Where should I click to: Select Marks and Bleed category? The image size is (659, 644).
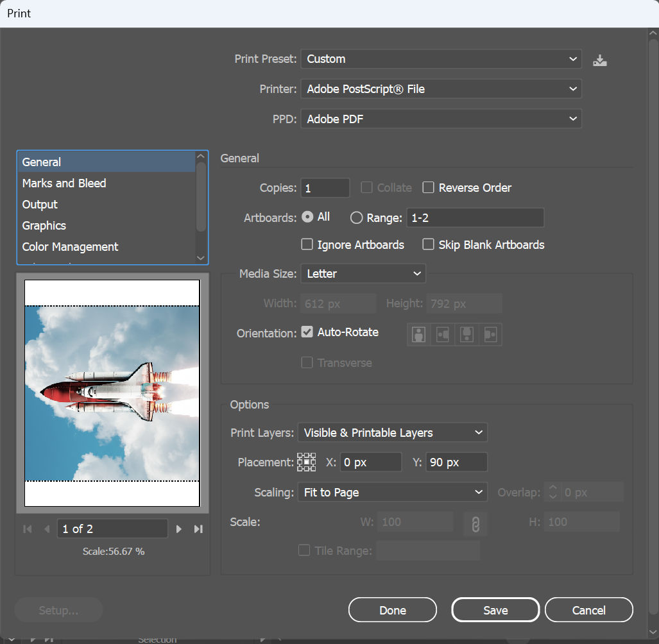click(107, 183)
